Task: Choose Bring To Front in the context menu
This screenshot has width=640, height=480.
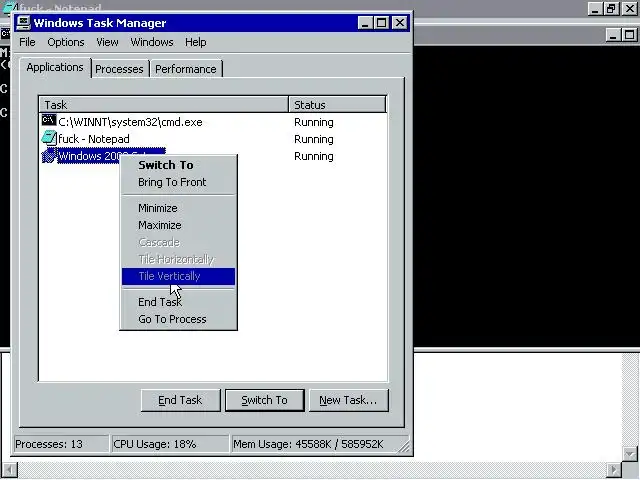Action: pos(178,182)
